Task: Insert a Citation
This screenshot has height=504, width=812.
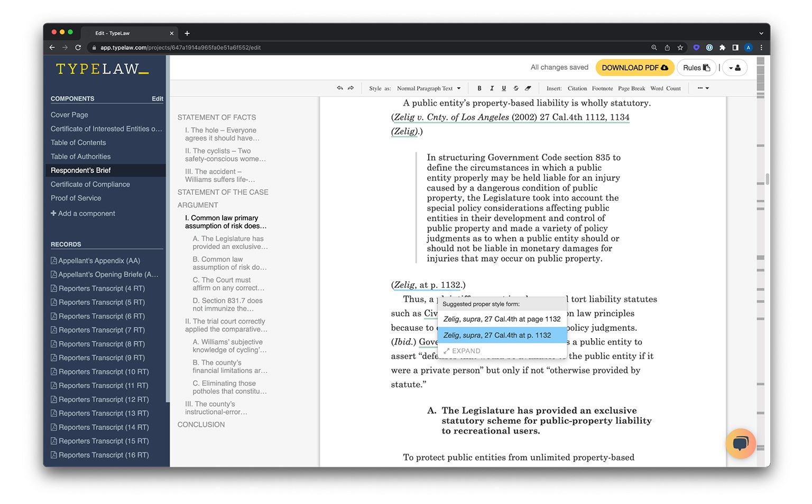Action: (577, 88)
